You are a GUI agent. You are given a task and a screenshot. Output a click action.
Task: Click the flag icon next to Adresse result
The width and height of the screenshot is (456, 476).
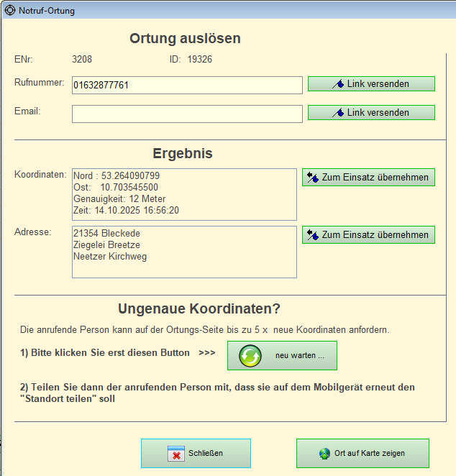[x=312, y=235]
